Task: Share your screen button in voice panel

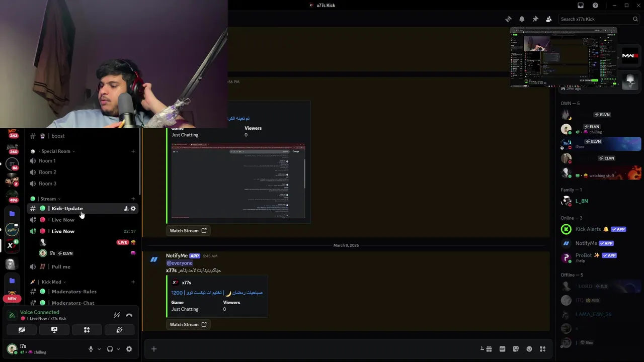Action: pos(54,330)
